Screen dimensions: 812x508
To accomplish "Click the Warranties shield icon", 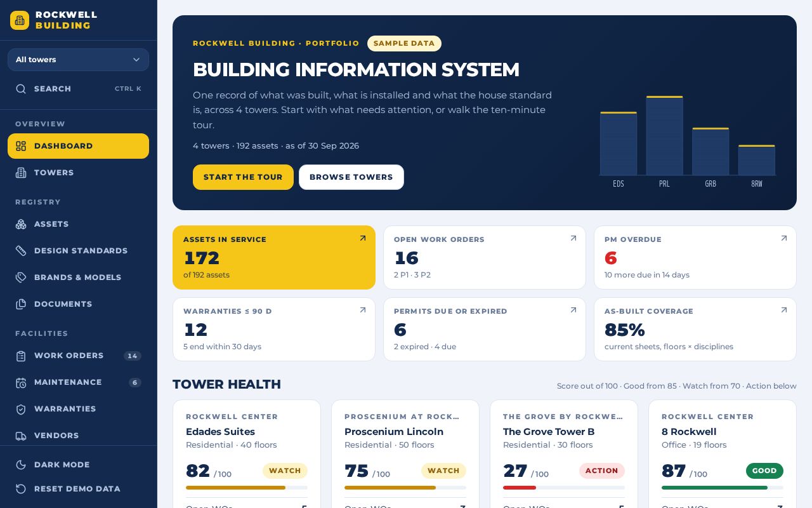I will 21,409.
